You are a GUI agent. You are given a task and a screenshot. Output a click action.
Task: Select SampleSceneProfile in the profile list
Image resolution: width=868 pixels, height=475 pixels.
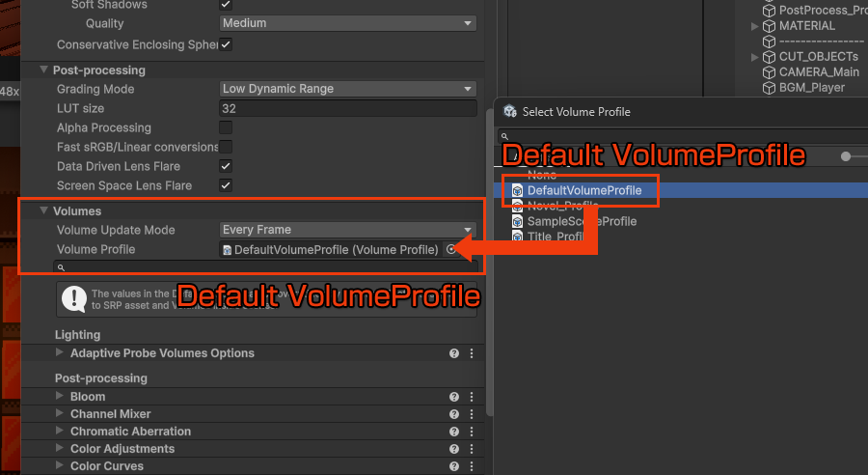click(x=581, y=221)
